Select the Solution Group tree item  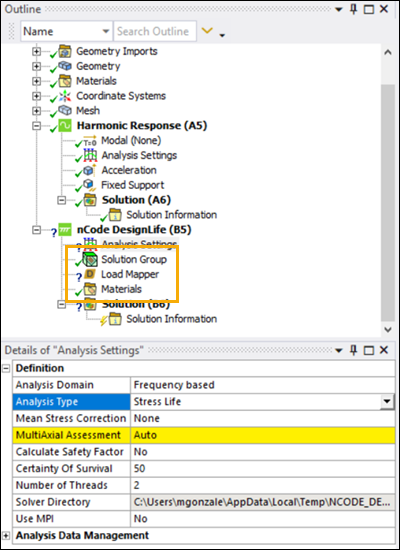click(x=134, y=260)
